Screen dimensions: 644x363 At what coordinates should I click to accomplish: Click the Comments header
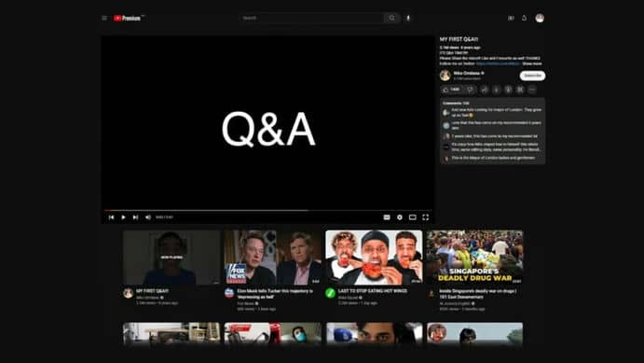[456, 104]
